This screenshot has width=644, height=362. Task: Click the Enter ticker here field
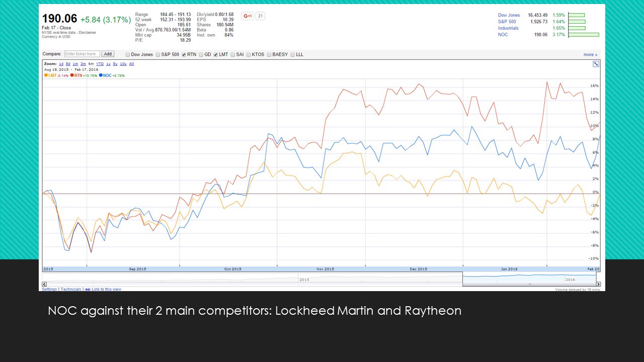(82, 54)
